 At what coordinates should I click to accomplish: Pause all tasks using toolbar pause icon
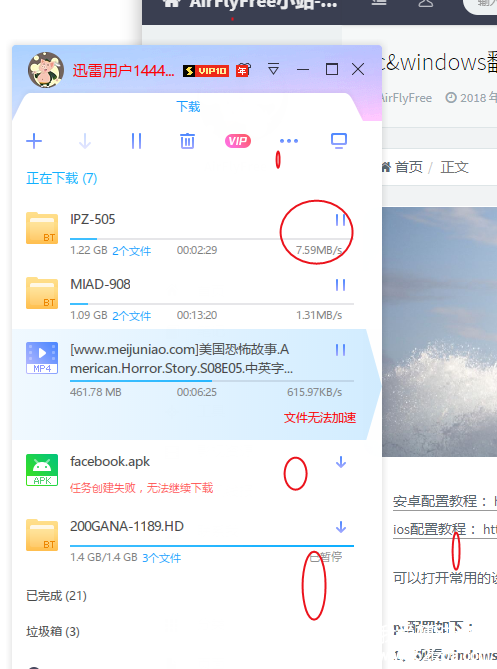point(136,141)
